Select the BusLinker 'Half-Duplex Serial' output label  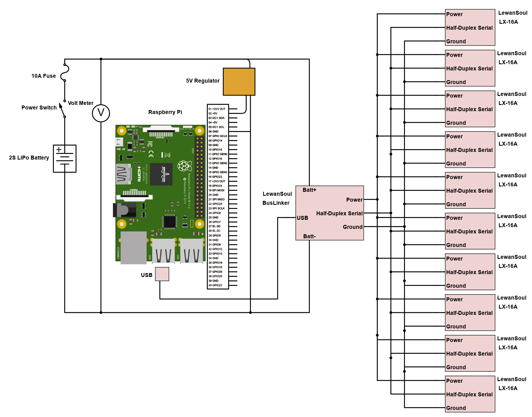[339, 213]
